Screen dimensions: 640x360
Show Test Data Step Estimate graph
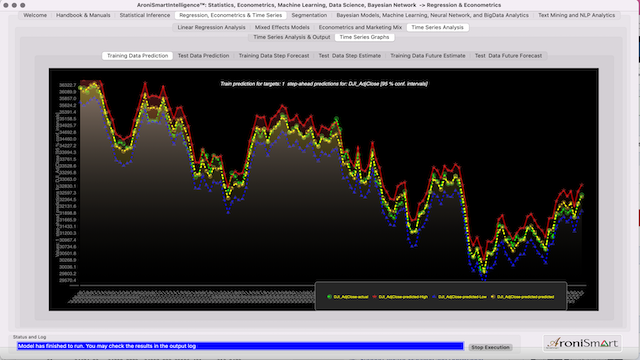coord(350,56)
